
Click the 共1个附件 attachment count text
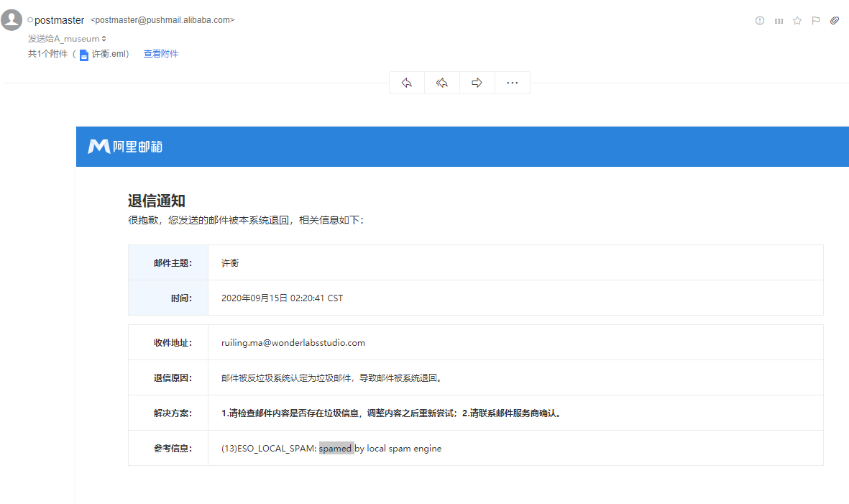click(x=47, y=54)
